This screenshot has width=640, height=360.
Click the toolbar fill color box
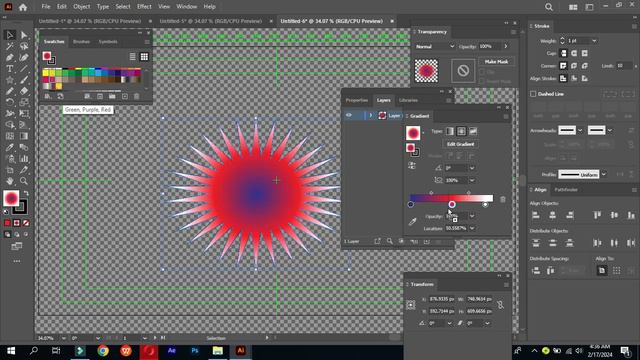click(11, 198)
